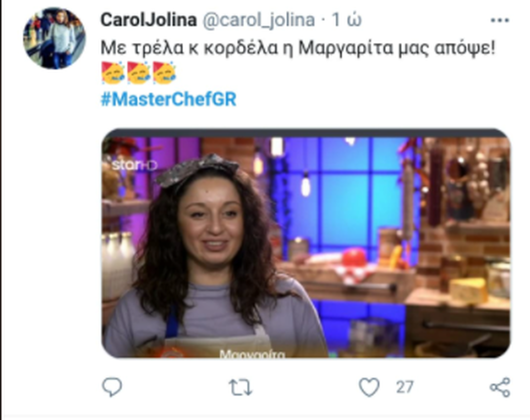Open the share icon options

(500, 387)
